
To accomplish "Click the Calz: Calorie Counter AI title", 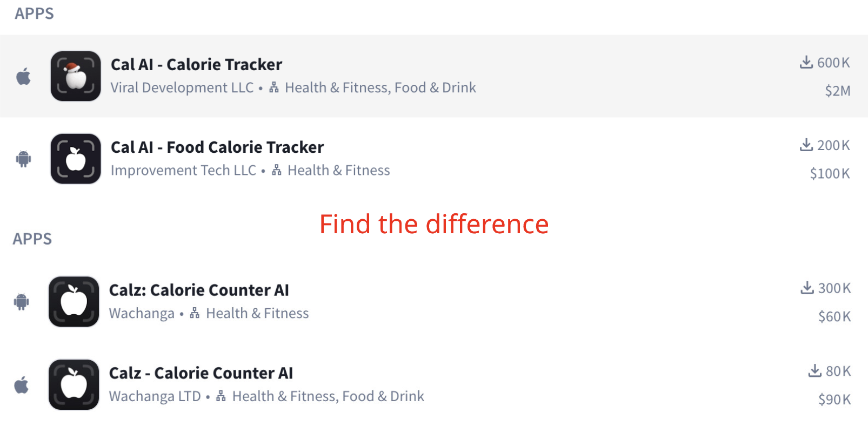I will (x=199, y=290).
